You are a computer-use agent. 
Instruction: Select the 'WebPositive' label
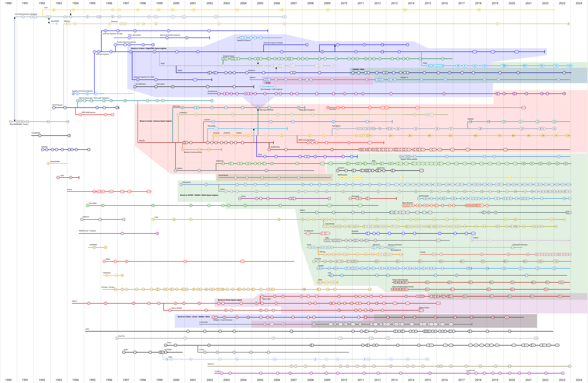point(342,175)
